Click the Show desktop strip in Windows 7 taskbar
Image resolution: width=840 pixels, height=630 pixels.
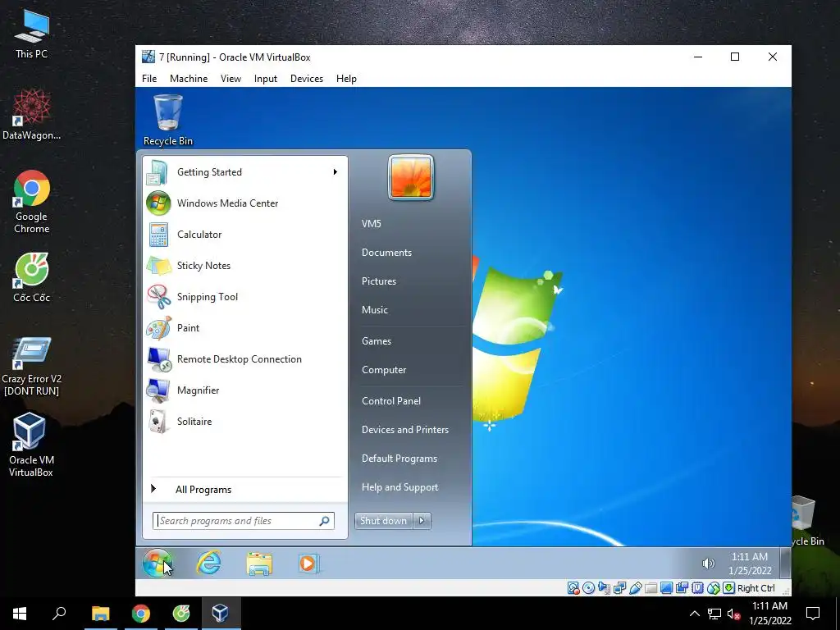785,563
